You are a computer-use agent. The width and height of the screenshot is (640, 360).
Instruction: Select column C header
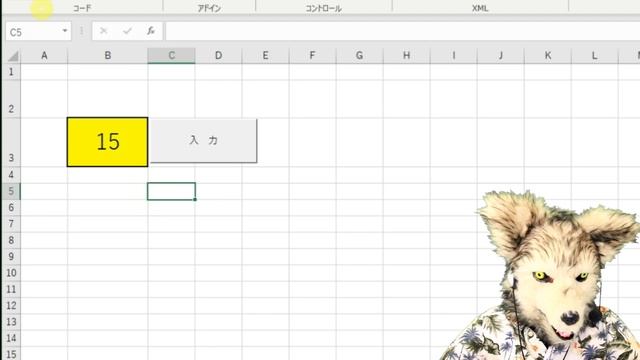(171, 56)
